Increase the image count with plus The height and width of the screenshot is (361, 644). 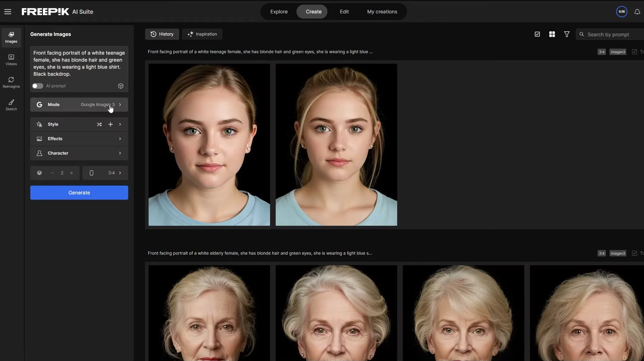click(71, 173)
